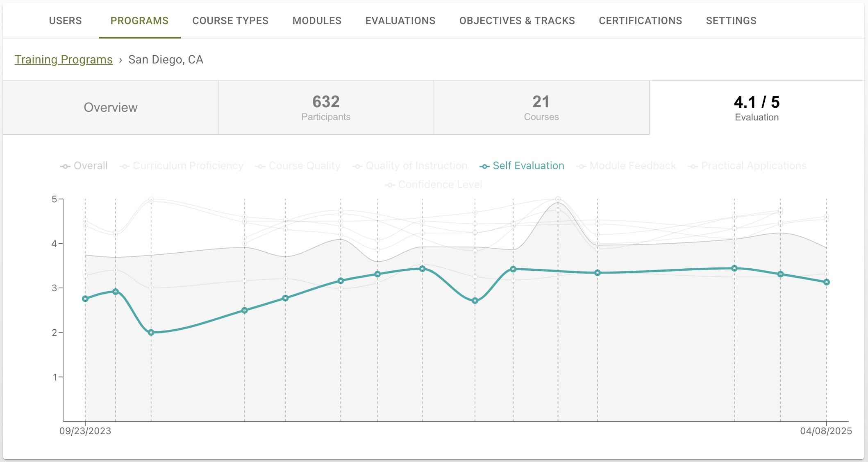
Task: Select Objectives & Tracks tab
Action: pos(517,21)
